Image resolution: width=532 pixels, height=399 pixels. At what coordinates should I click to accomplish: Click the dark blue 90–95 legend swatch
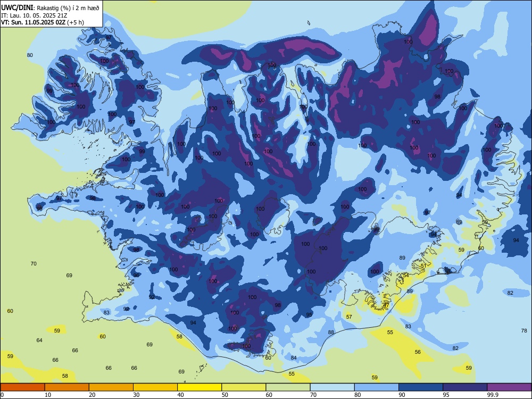click(x=421, y=387)
